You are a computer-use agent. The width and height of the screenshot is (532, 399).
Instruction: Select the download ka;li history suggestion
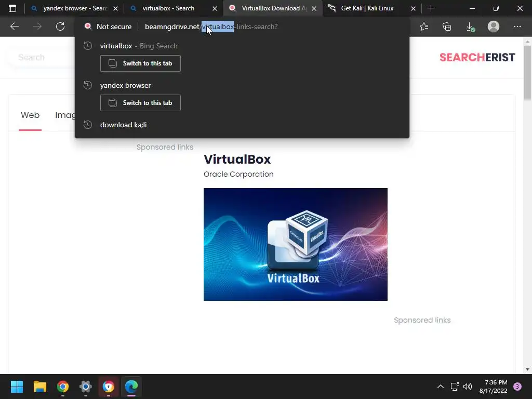[242, 125]
